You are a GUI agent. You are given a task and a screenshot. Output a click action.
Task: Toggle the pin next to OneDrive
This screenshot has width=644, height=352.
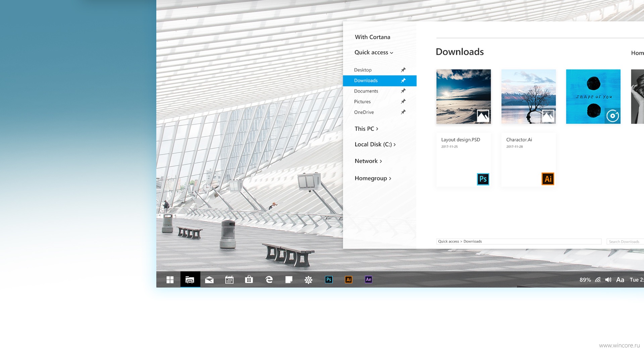pyautogui.click(x=403, y=112)
